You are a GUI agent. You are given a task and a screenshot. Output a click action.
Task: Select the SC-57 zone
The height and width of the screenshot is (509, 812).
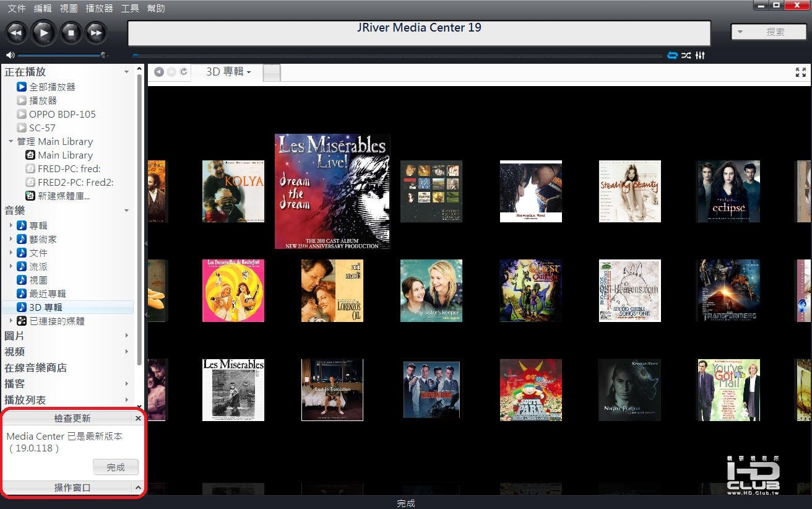(x=37, y=128)
